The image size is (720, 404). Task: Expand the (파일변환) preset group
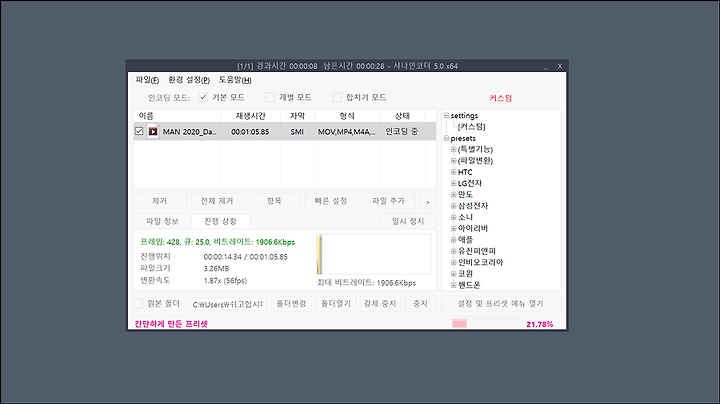point(453,161)
